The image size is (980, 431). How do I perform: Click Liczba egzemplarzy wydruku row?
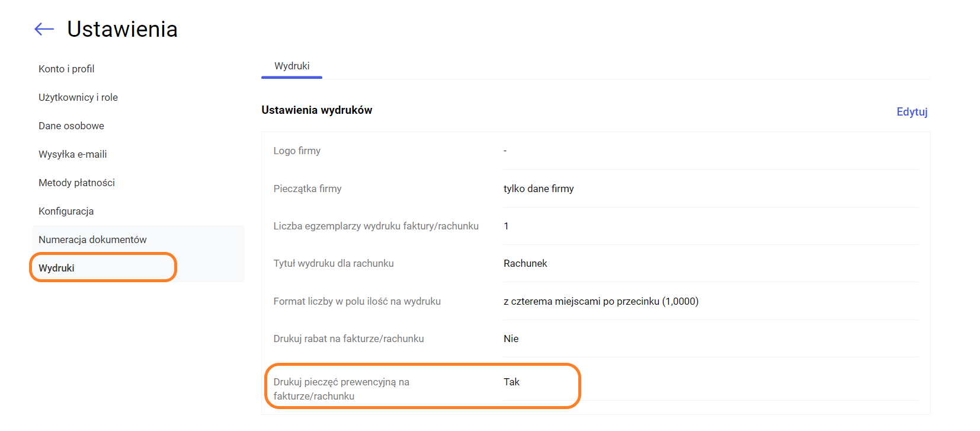[376, 226]
